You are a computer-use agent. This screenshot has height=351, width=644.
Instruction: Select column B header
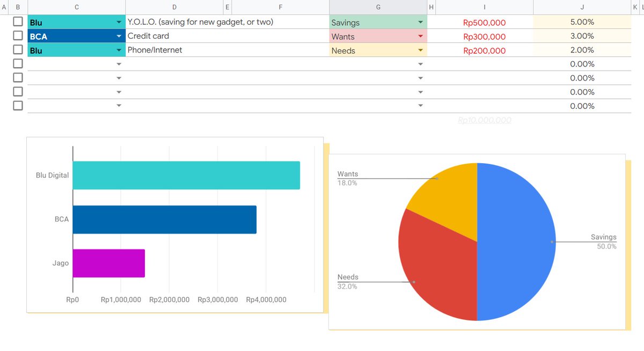click(18, 7)
